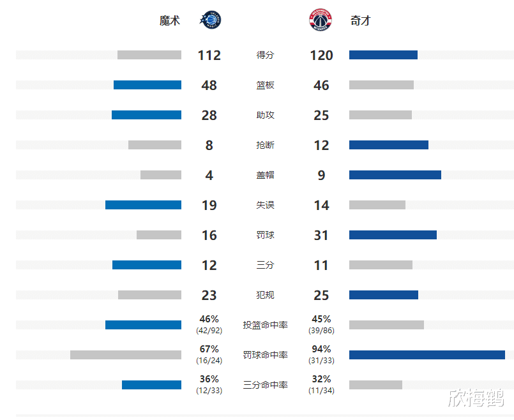Click the Orlando Magic team logo
Image resolution: width=514 pixels, height=420 pixels.
(x=210, y=20)
